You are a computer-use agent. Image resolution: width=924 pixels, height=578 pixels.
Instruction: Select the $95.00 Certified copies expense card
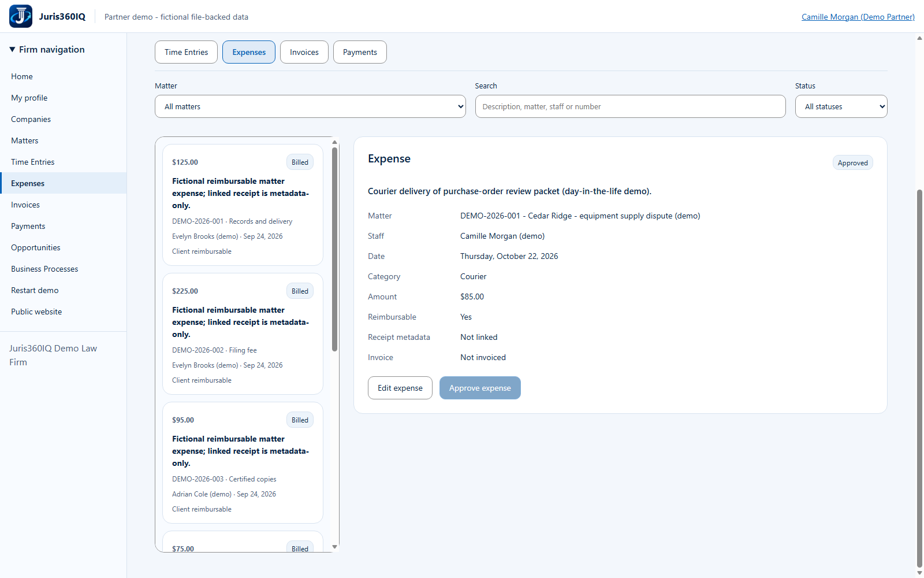point(243,462)
